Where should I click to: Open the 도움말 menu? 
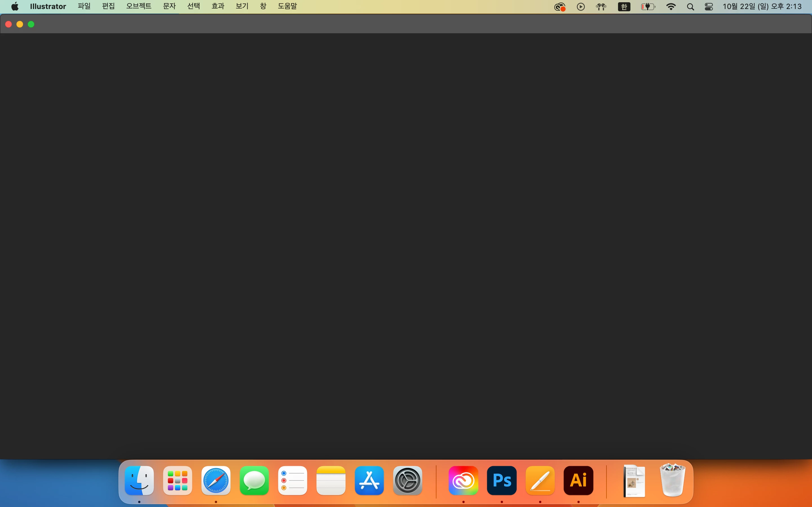[287, 6]
